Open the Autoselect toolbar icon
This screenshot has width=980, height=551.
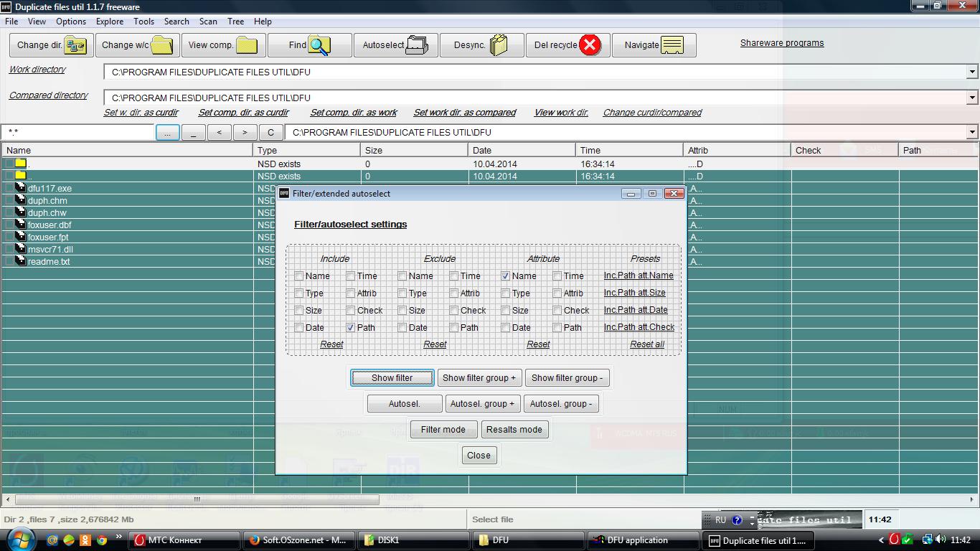click(417, 45)
